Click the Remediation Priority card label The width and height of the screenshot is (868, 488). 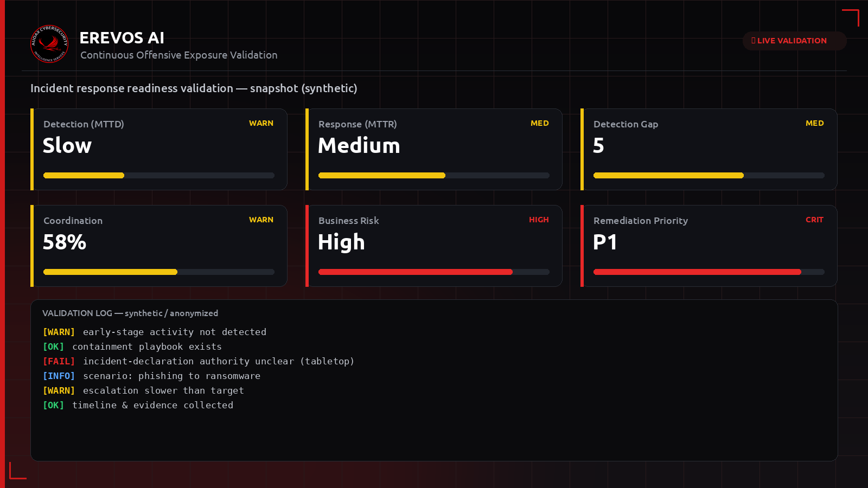(641, 221)
